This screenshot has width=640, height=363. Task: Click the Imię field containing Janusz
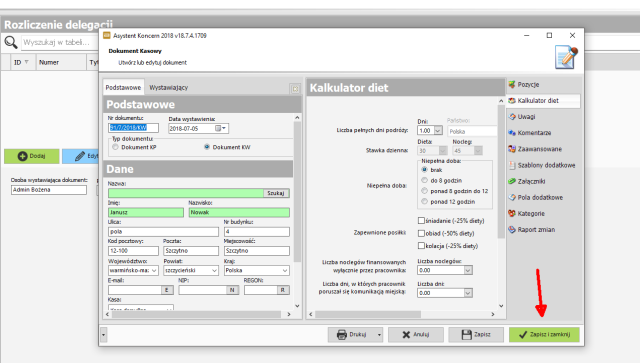pyautogui.click(x=146, y=212)
